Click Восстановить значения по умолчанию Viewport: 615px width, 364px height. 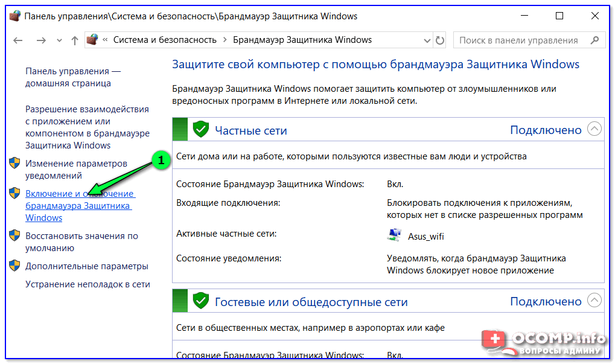(x=81, y=241)
